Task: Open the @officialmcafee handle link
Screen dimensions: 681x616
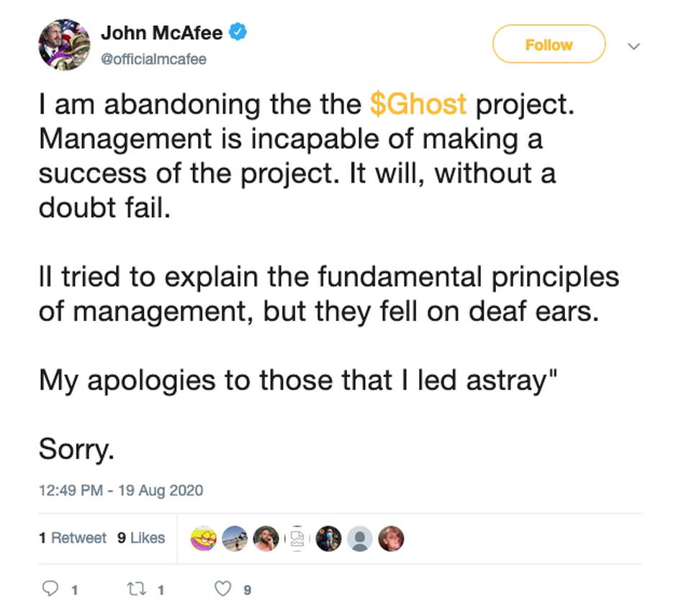Action: coord(153,59)
